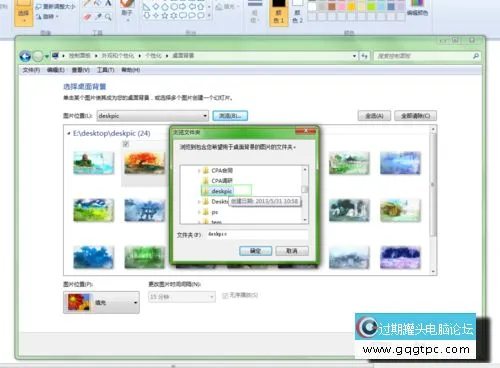The height and width of the screenshot is (368, 500).
Task: Refresh the address bar location
Action: tap(364, 56)
